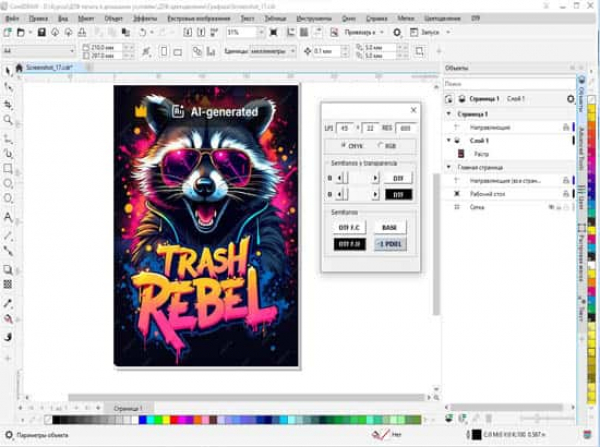Toggle lock on Направляющие (все страницы) layer

coord(566,180)
